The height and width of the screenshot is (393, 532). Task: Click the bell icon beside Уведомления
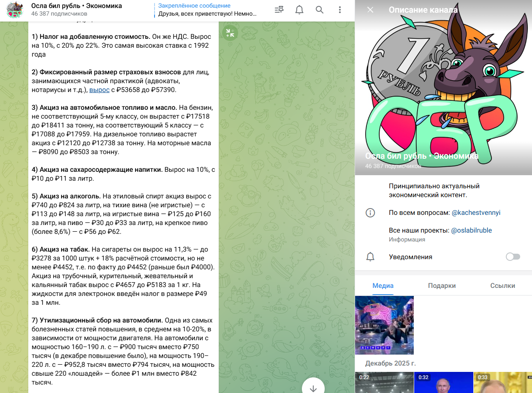370,257
